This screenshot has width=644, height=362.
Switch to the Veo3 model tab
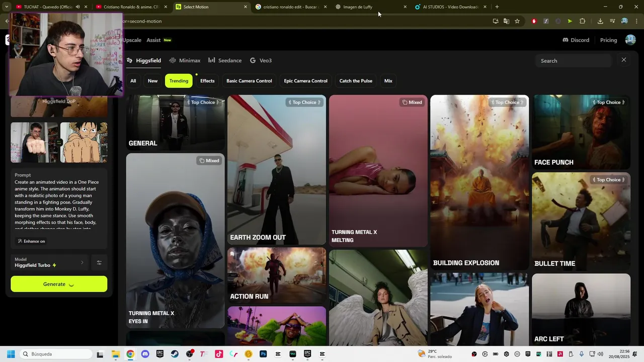click(261, 60)
